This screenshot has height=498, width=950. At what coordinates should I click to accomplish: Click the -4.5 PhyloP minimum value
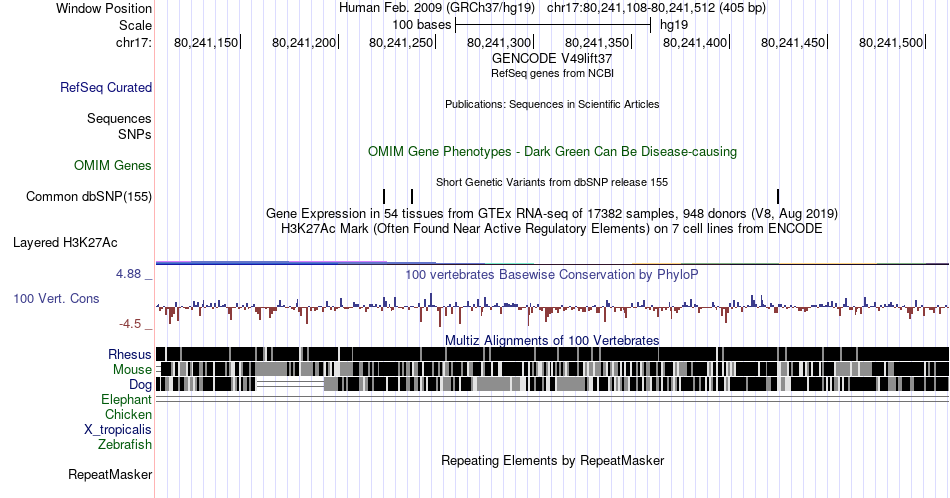pos(130,324)
